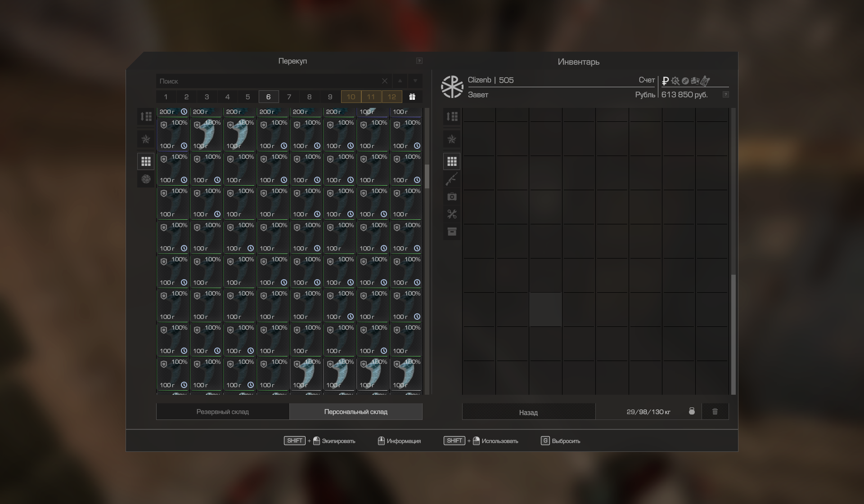This screenshot has height=504, width=864.
Task: Switch to storage page 7
Action: click(x=289, y=97)
